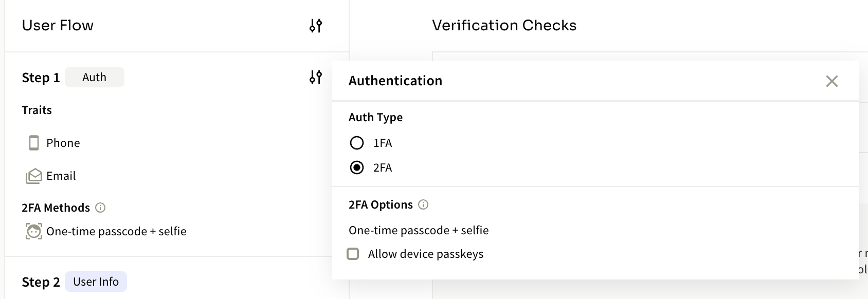
Task: Open the Step 2 section
Action: point(41,282)
